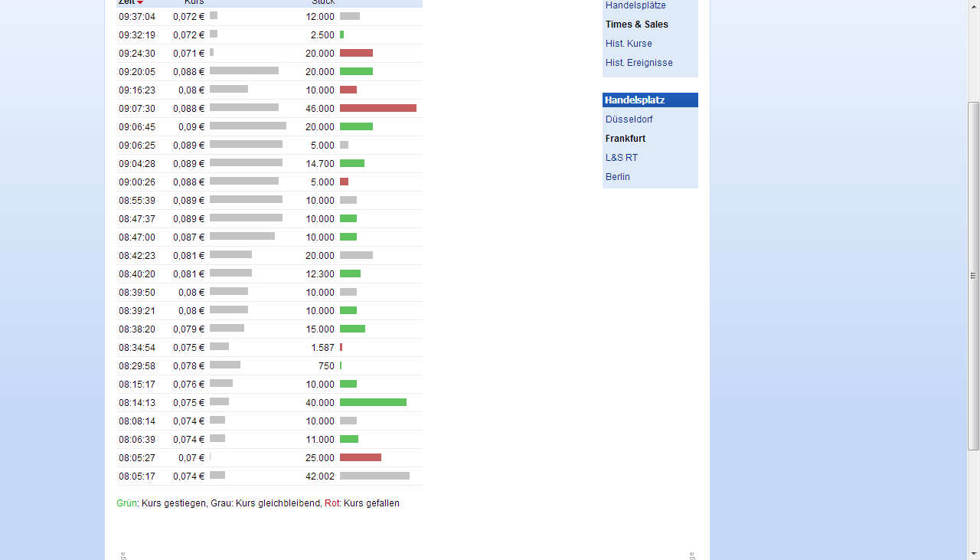Click the 14.700 volume value

pyautogui.click(x=320, y=164)
